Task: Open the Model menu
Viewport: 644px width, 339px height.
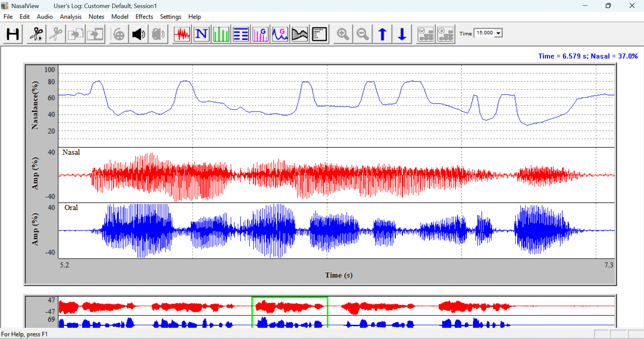Action: tap(120, 16)
